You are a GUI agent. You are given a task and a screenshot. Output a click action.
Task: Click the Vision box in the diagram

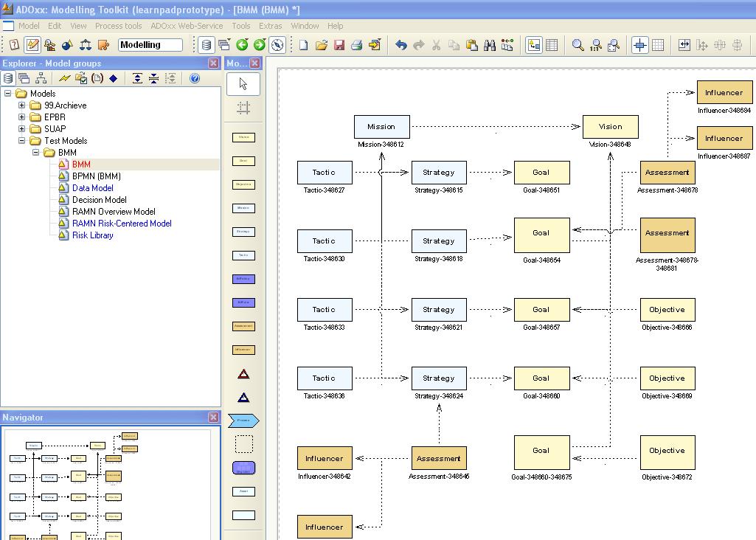[x=611, y=127]
